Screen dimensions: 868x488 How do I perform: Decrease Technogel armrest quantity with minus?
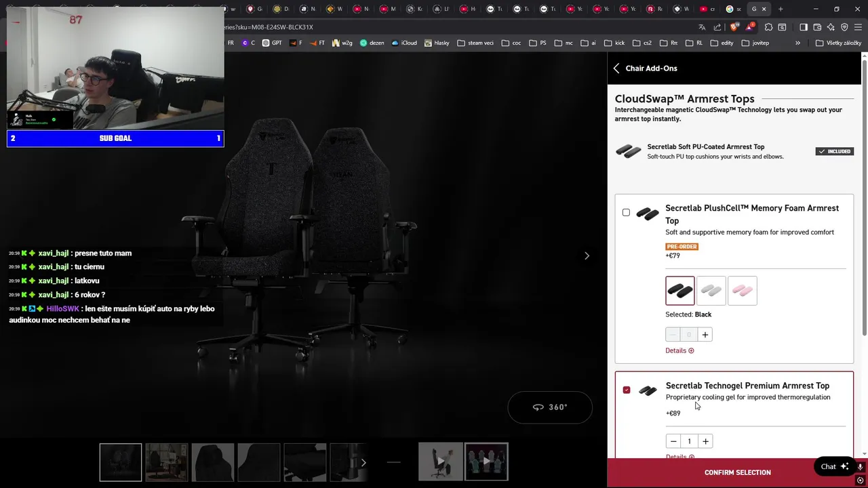pyautogui.click(x=673, y=441)
